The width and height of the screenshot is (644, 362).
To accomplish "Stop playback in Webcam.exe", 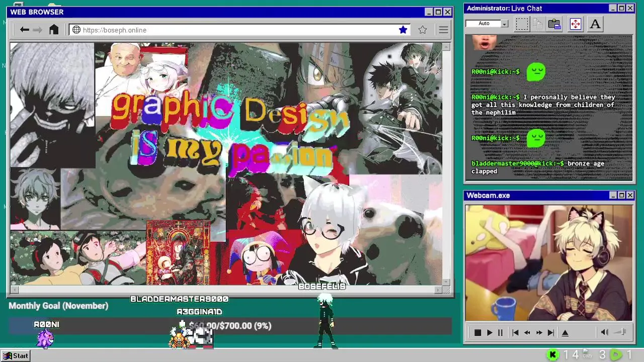I will pos(477,333).
